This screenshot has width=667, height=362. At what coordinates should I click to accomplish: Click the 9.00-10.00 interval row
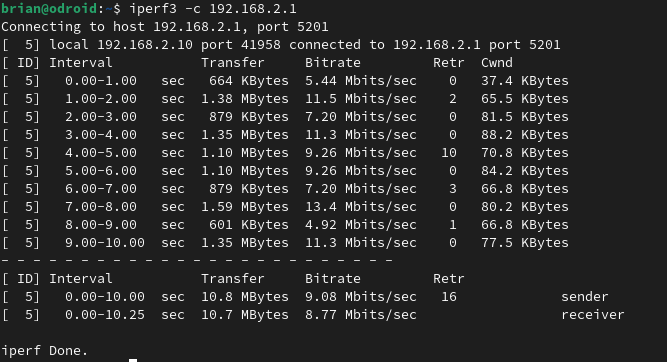point(285,243)
